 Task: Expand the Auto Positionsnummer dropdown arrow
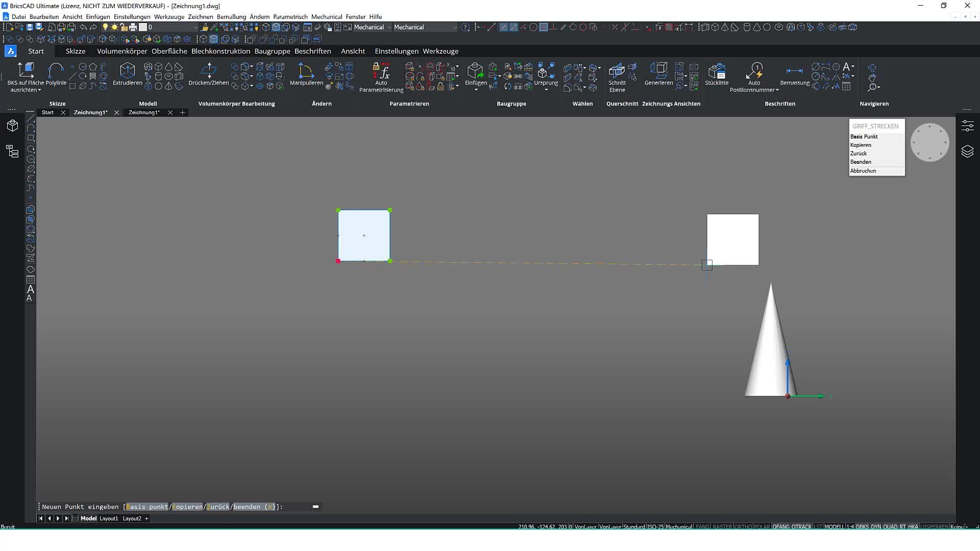coord(777,90)
